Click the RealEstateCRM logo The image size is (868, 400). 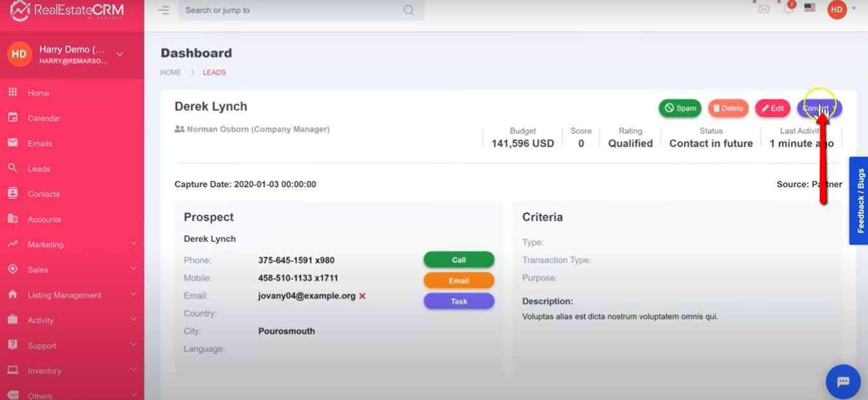66,11
